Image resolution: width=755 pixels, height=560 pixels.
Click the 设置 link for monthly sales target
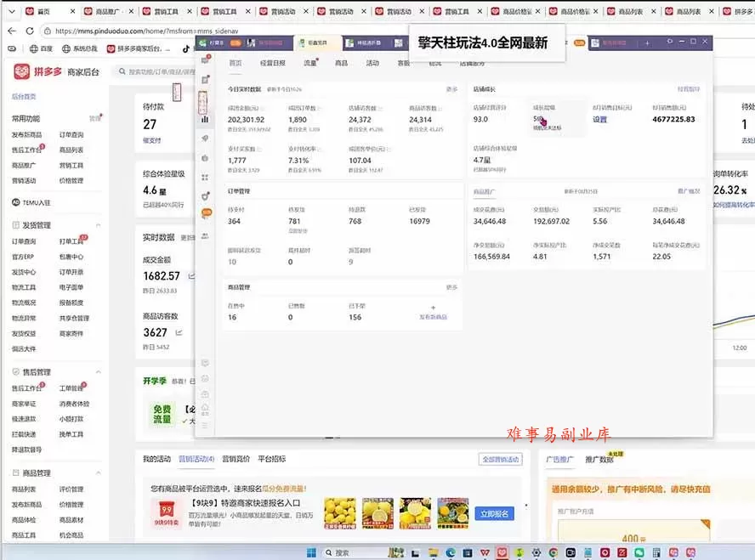[x=599, y=119]
